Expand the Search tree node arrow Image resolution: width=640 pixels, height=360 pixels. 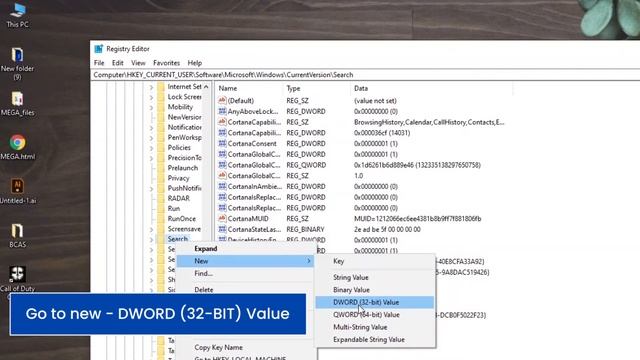point(151,239)
